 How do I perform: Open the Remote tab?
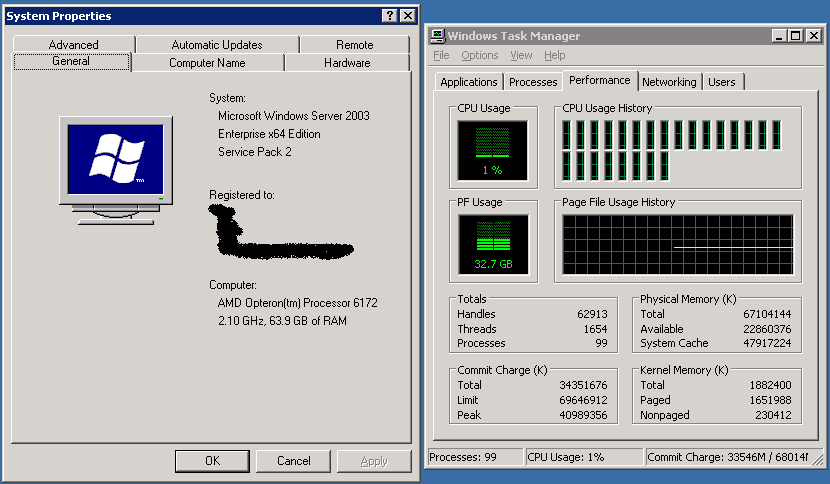pos(355,44)
